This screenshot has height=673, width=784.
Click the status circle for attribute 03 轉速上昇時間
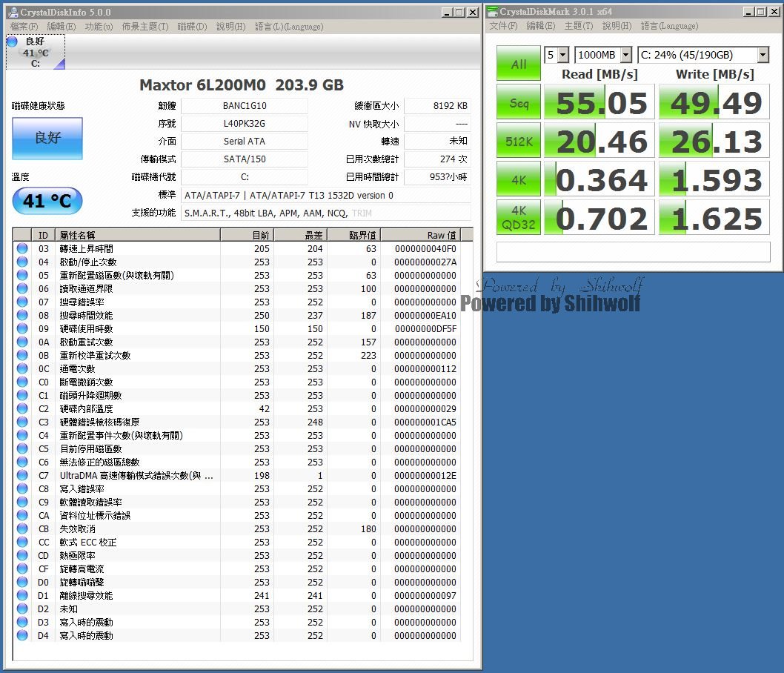tap(22, 248)
